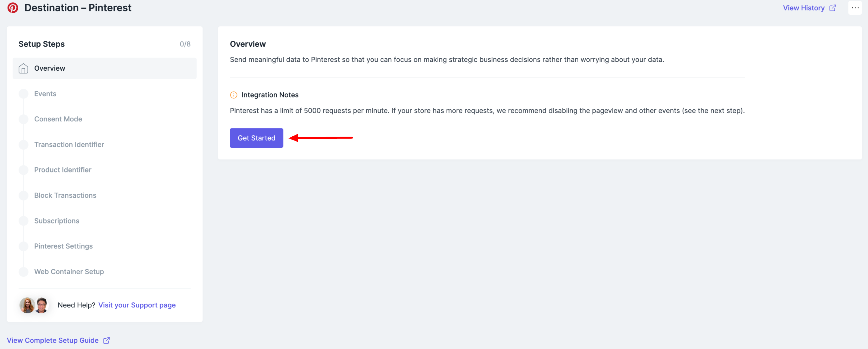
Task: Click the Integration Notes info icon
Action: point(233,95)
